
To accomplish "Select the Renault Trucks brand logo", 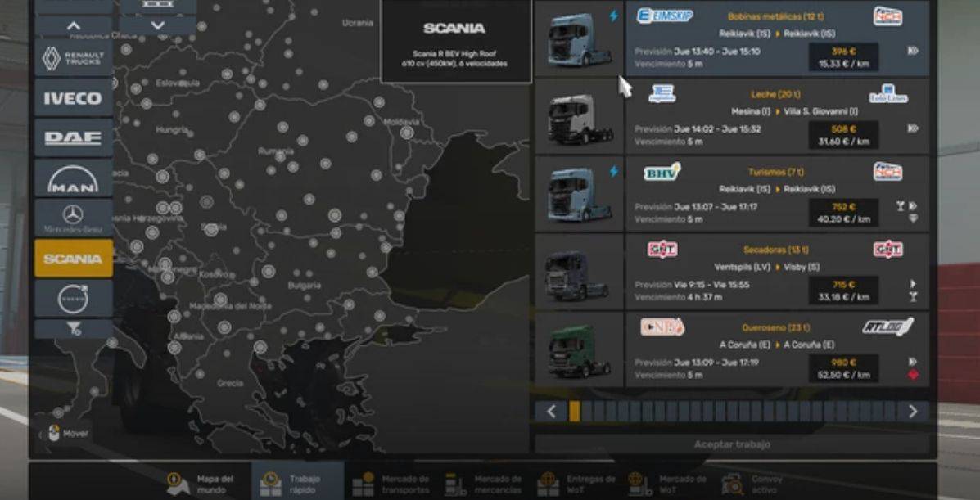I will pyautogui.click(x=73, y=58).
